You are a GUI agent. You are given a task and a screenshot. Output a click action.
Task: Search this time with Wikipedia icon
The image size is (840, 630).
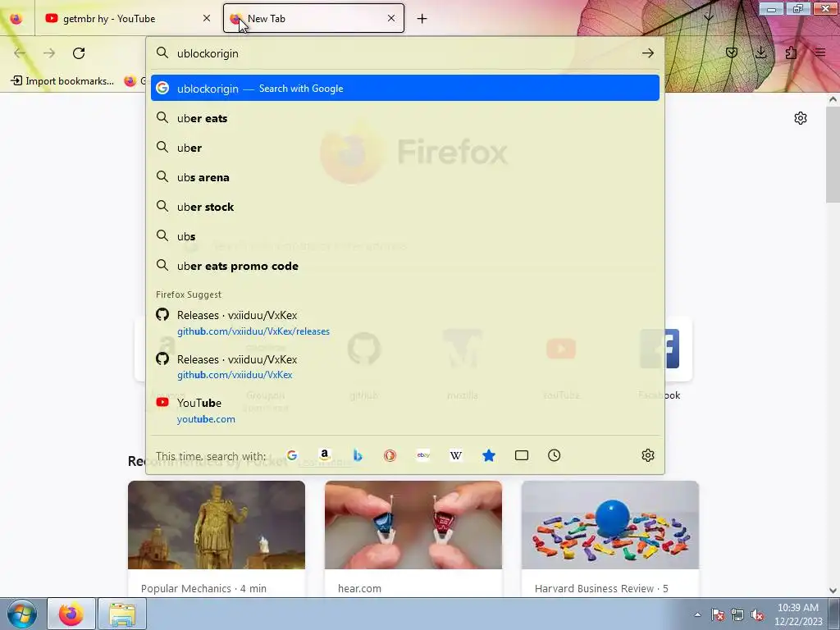[x=456, y=455]
